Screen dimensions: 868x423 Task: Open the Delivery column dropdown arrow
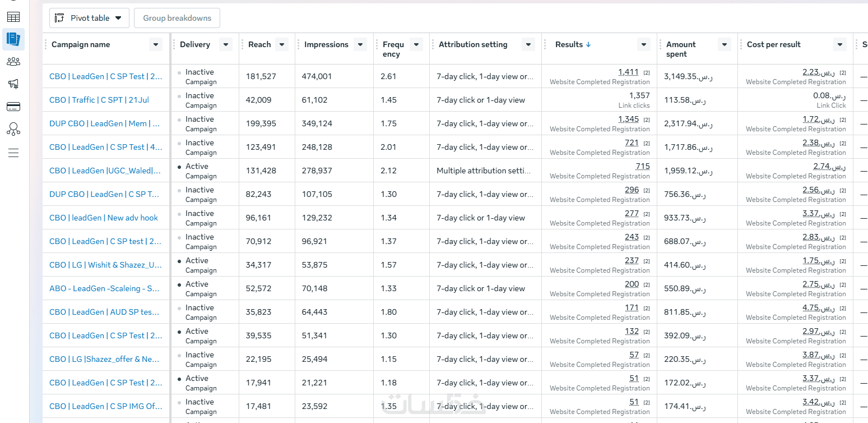tap(226, 45)
